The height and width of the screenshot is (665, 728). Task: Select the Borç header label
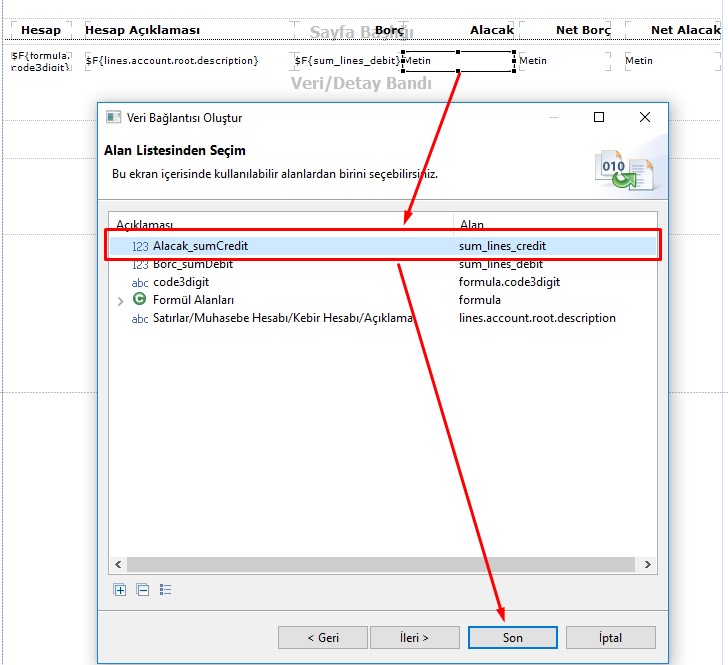point(389,30)
